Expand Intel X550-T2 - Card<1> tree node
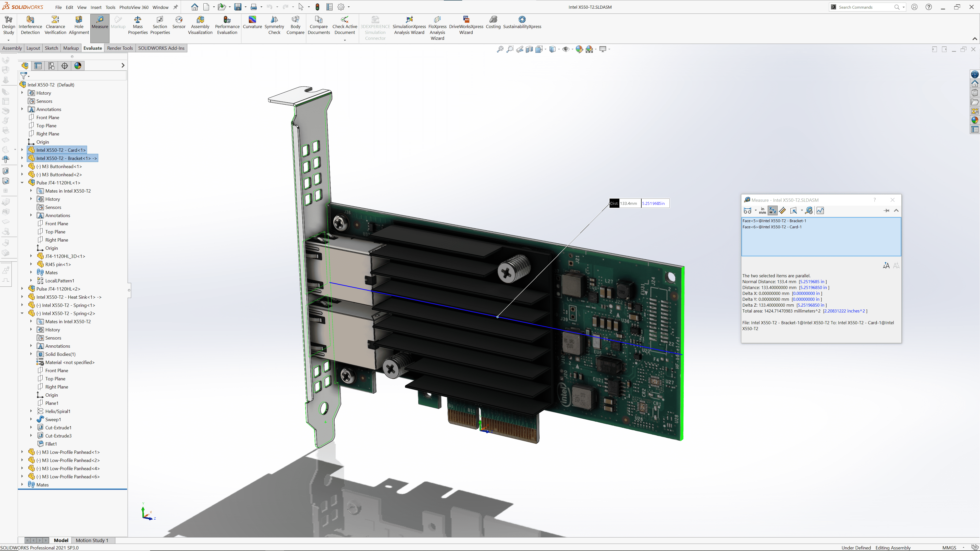980x551 pixels. [x=22, y=150]
